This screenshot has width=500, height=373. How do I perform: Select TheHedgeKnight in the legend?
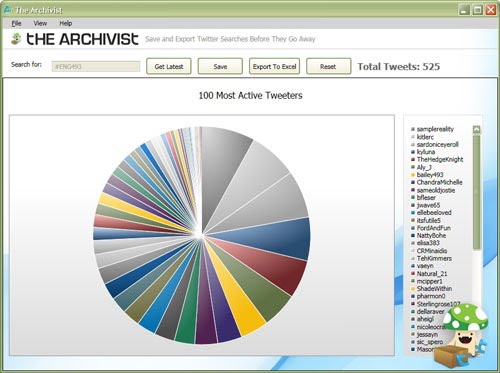(440, 159)
